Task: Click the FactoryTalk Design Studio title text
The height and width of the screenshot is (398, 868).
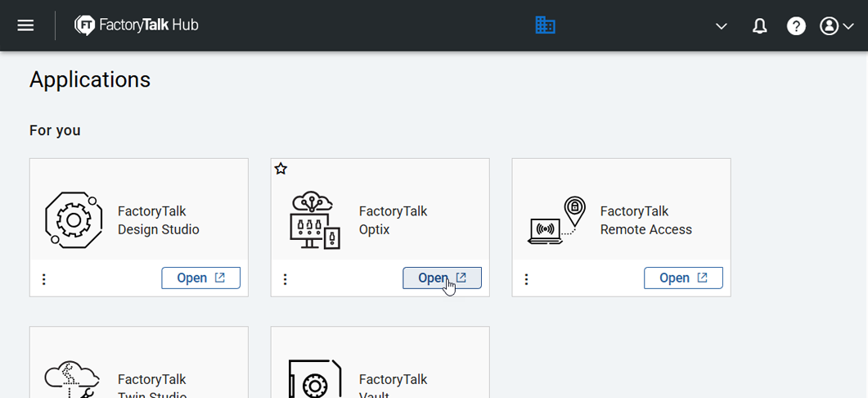Action: click(x=159, y=220)
